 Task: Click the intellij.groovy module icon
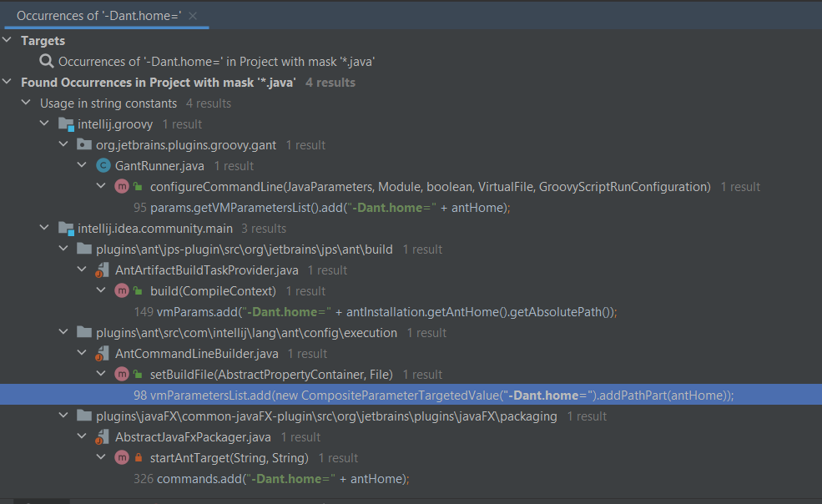66,124
